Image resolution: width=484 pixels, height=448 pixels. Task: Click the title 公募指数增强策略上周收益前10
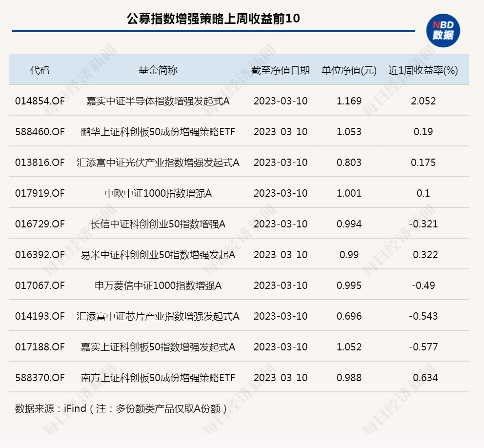(213, 19)
